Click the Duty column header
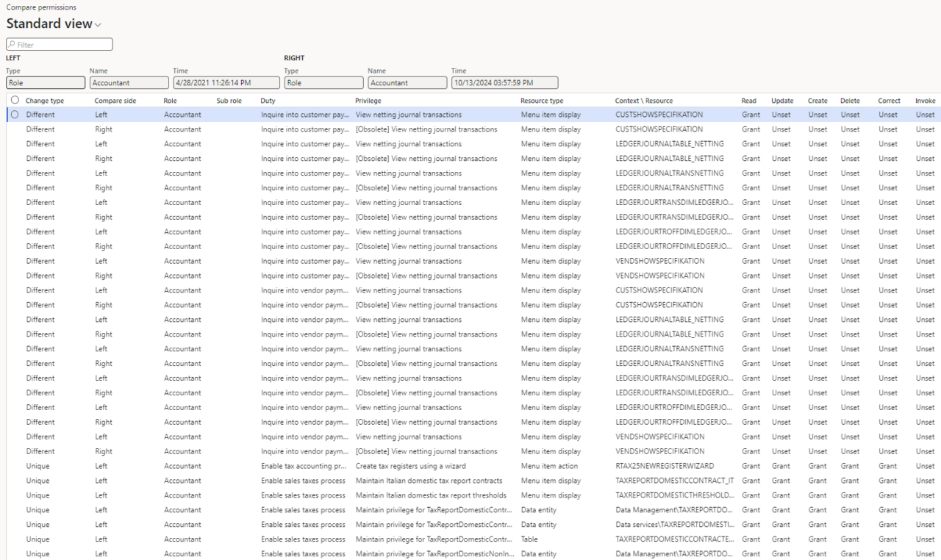Screen dimensions: 941x560 [268, 101]
